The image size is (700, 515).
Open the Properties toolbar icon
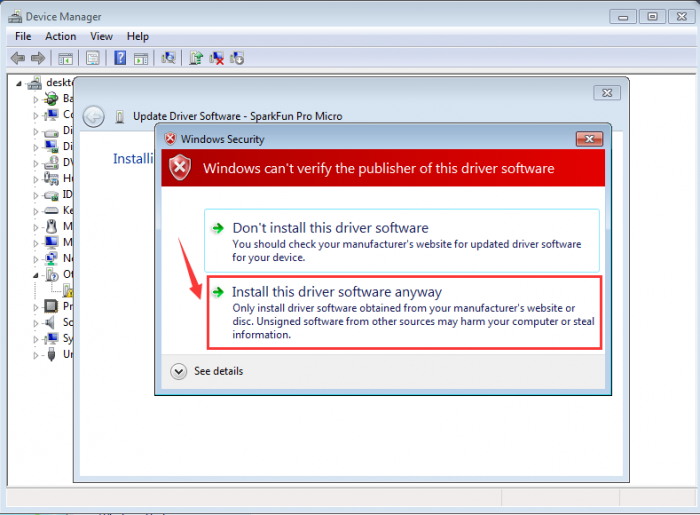[x=93, y=58]
